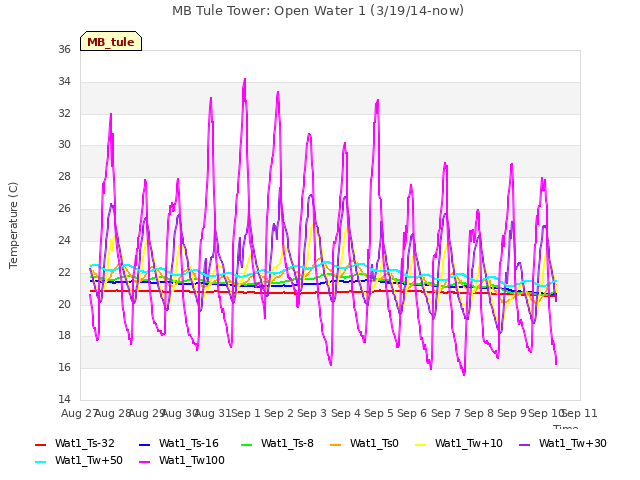
Task: Click the Sep 5 x-axis date label
Action: click(379, 413)
